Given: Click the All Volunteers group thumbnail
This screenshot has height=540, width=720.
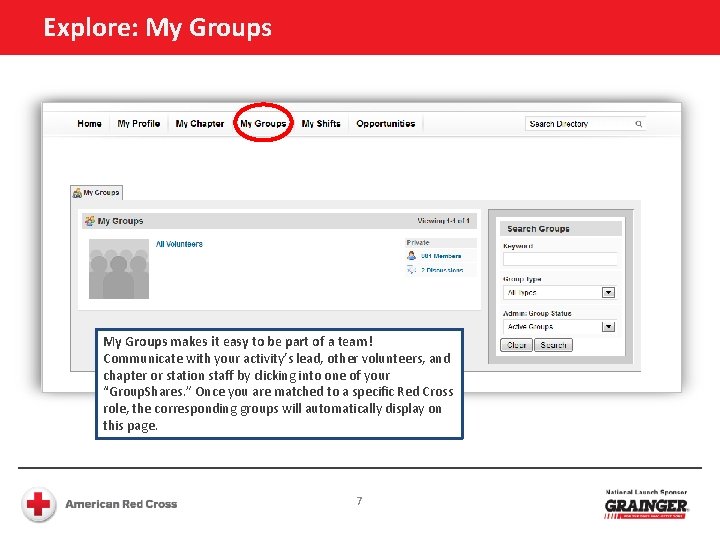Looking at the screenshot, I should (x=118, y=269).
